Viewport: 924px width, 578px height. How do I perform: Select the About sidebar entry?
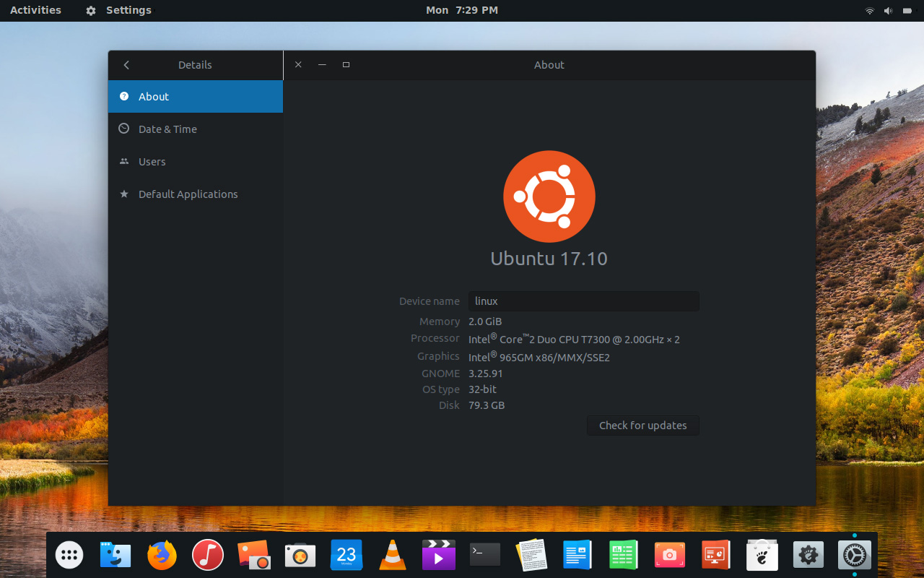196,97
